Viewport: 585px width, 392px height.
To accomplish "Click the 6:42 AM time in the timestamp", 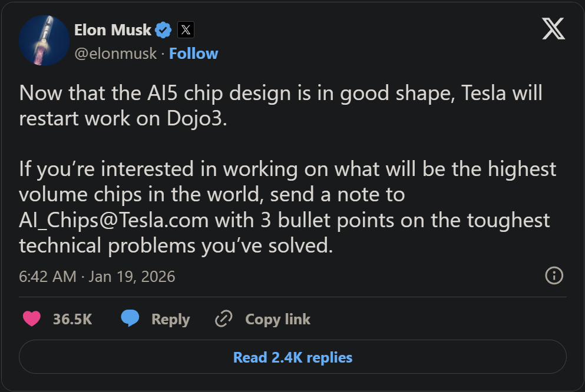I will point(47,277).
